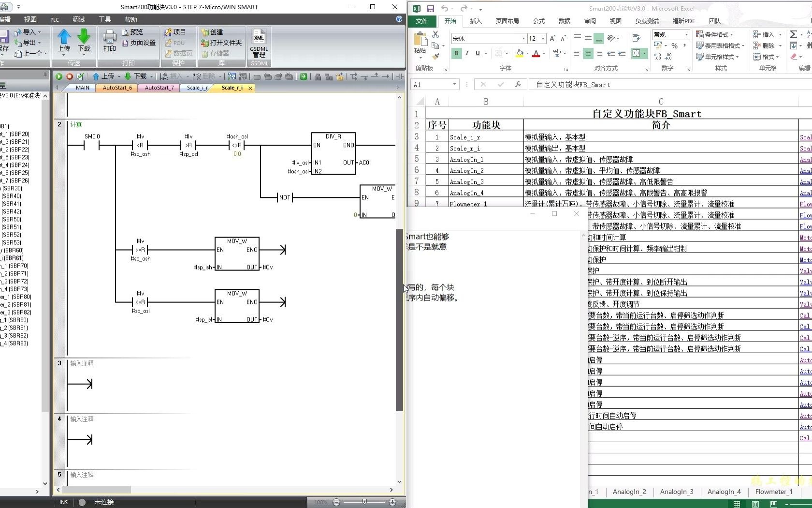Toggle Underline formatting in Excel
Screen dimensions: 812x508
pyautogui.click(x=478, y=53)
